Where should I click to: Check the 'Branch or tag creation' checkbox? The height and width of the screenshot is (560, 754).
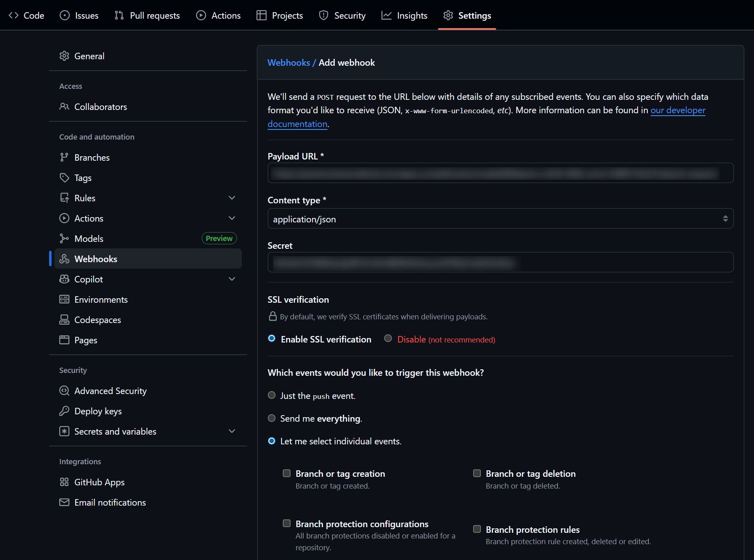click(x=287, y=474)
